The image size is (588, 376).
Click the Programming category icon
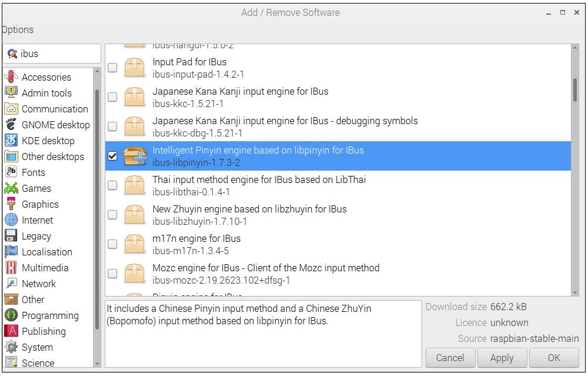[11, 315]
